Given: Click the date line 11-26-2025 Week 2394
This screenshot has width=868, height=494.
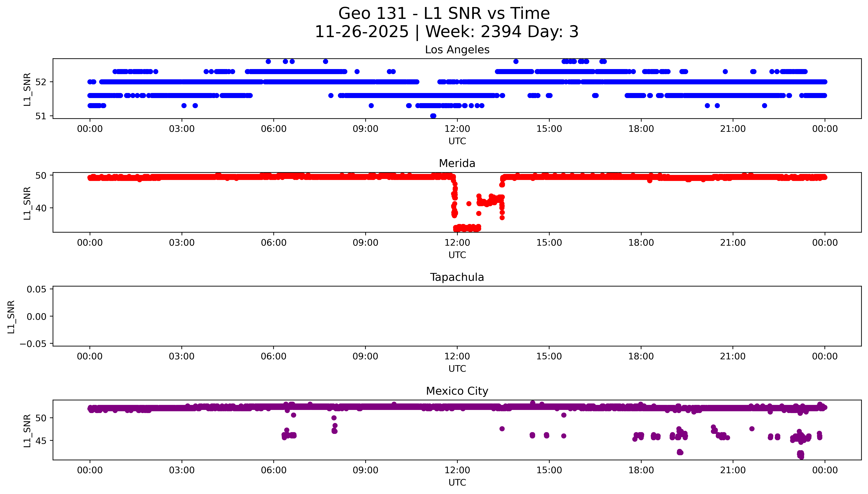Looking at the screenshot, I should tap(446, 32).
